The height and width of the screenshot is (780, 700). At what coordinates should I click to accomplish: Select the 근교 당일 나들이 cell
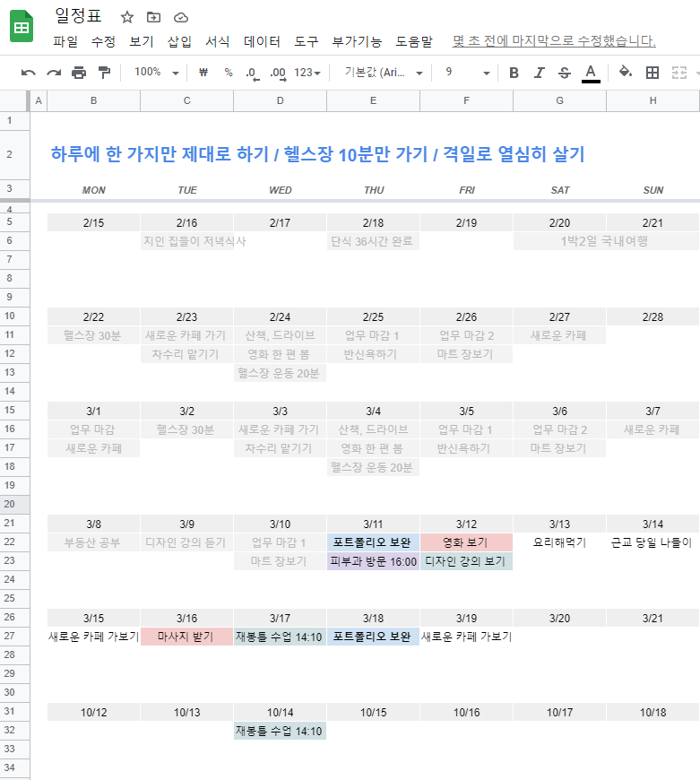[652, 542]
